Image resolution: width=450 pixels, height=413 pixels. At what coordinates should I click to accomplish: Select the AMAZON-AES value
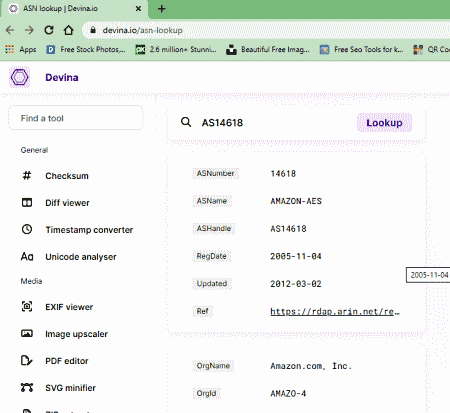[x=296, y=201]
